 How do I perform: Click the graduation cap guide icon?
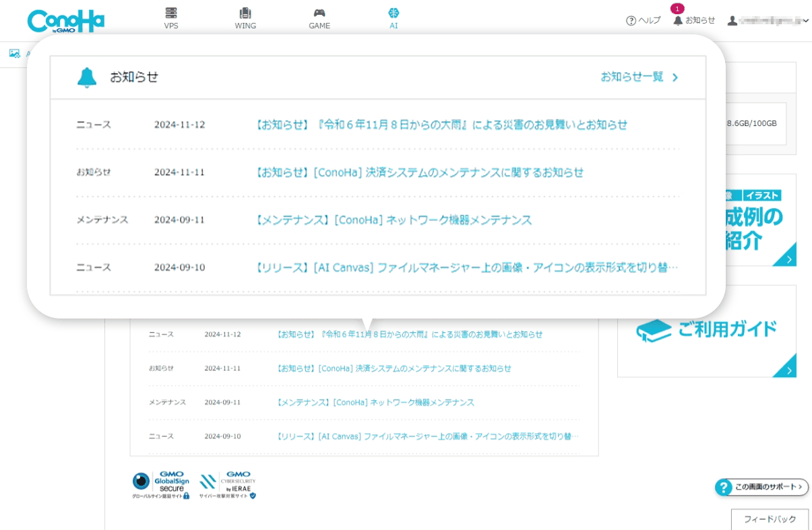tap(654, 331)
